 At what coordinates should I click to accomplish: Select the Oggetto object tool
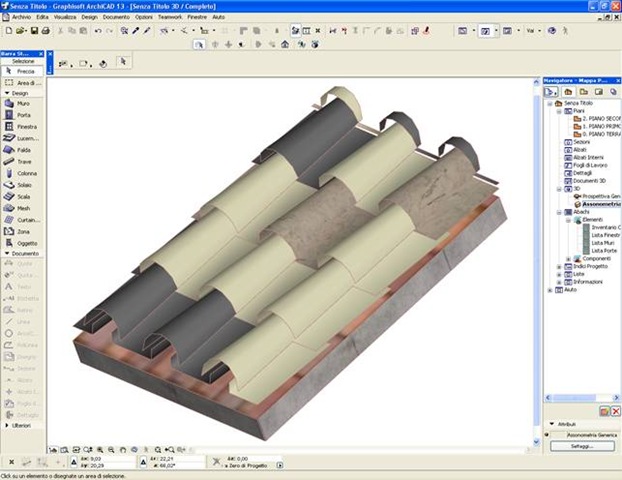[x=22, y=243]
